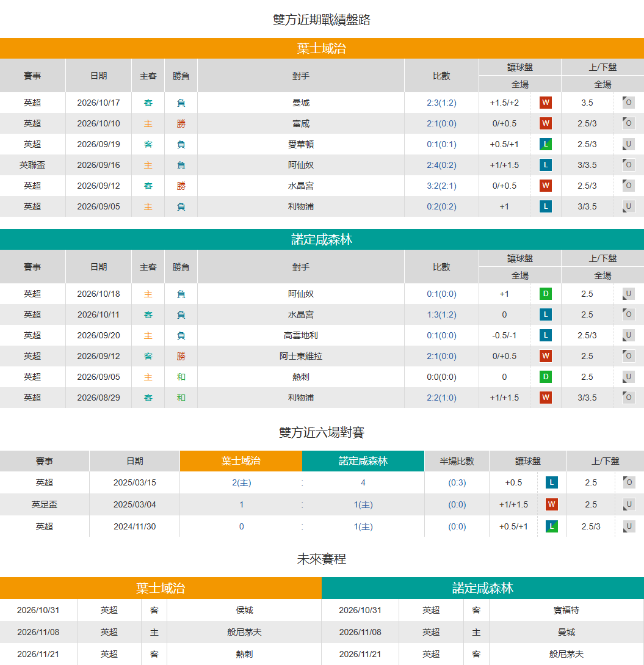The width and height of the screenshot is (644, 665).
Task: Open the 1:3(1:2) score link
Action: pyautogui.click(x=441, y=314)
